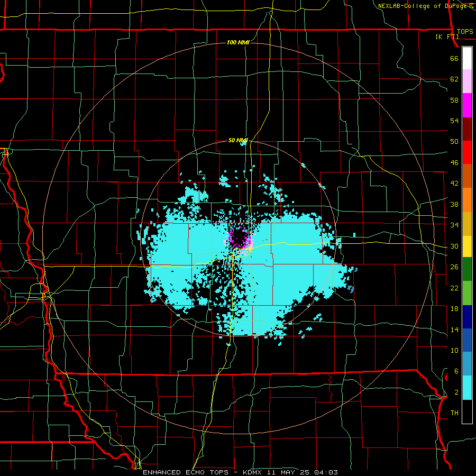Select the 26 legend value
The height and width of the screenshot is (476, 476).
tap(454, 267)
